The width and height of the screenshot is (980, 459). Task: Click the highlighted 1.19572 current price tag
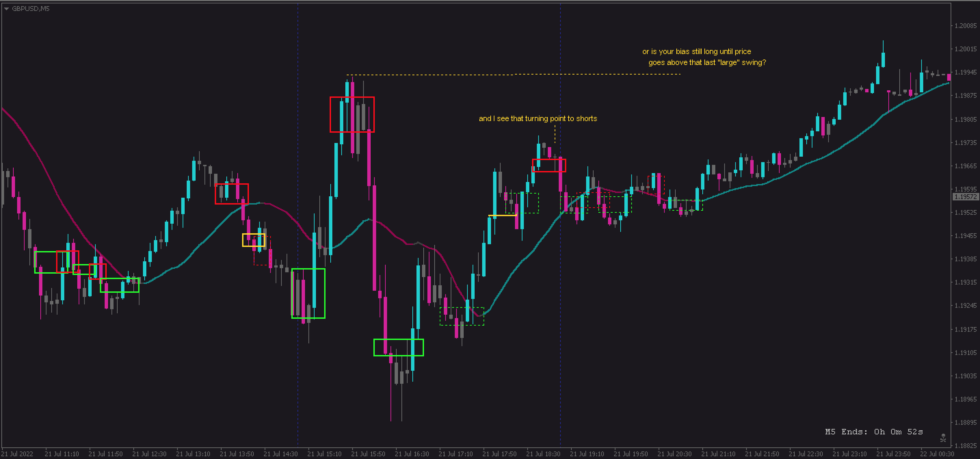(x=965, y=197)
